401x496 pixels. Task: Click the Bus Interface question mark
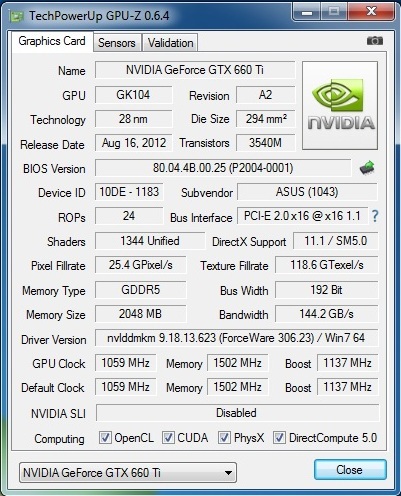click(375, 216)
